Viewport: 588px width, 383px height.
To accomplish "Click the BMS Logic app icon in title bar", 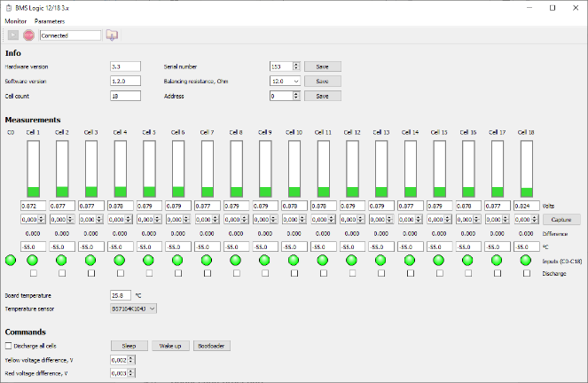I will [9, 8].
